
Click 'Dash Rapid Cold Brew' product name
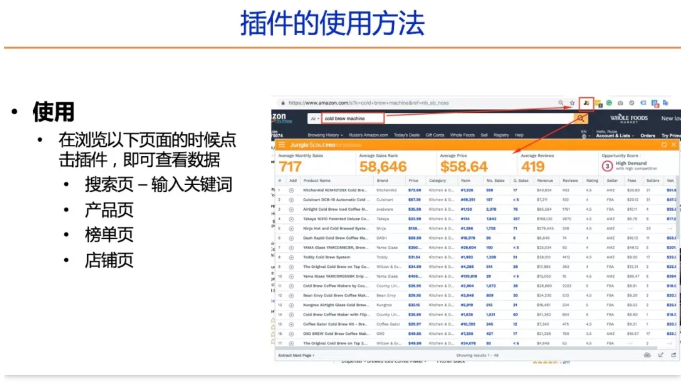[x=335, y=238]
